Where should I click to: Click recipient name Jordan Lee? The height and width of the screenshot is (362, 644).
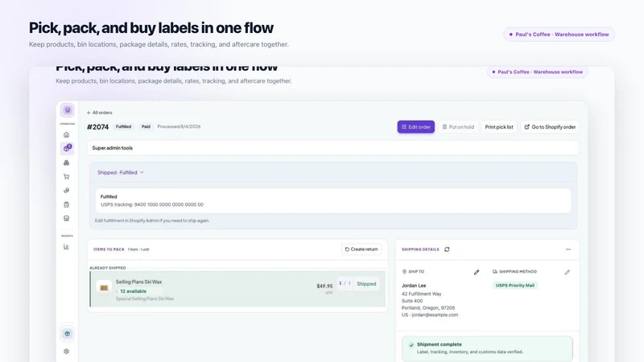(x=414, y=286)
